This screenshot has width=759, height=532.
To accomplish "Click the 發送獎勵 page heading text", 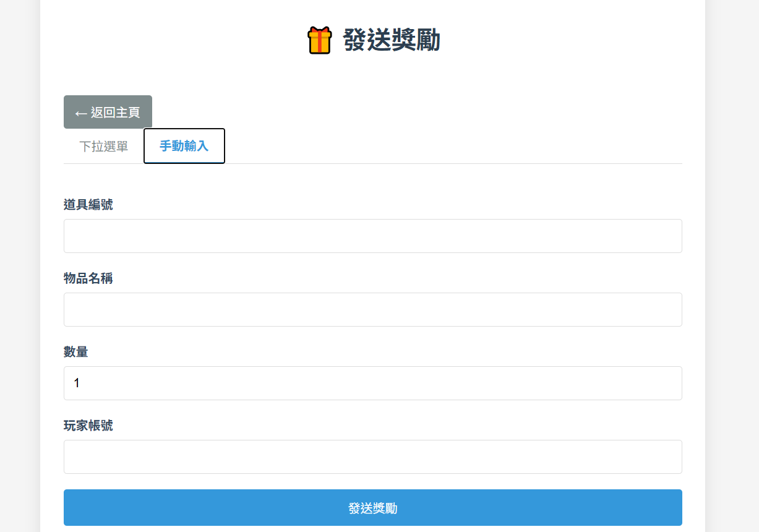I will (x=391, y=40).
